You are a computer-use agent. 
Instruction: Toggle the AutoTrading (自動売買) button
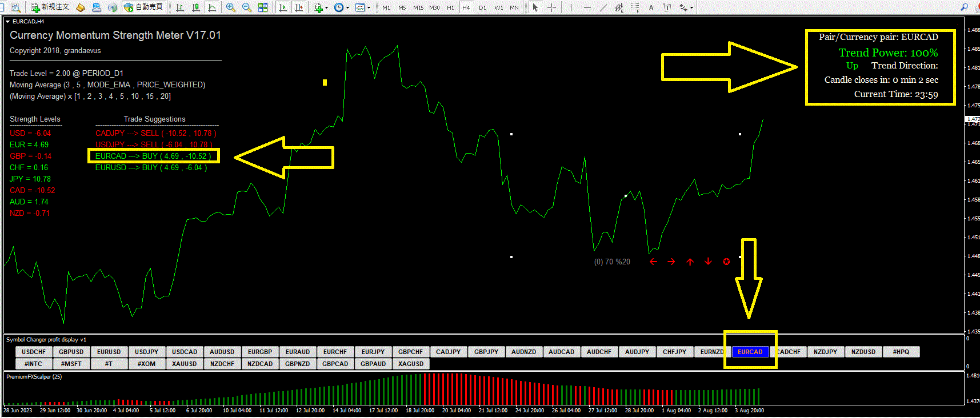pyautogui.click(x=143, y=7)
